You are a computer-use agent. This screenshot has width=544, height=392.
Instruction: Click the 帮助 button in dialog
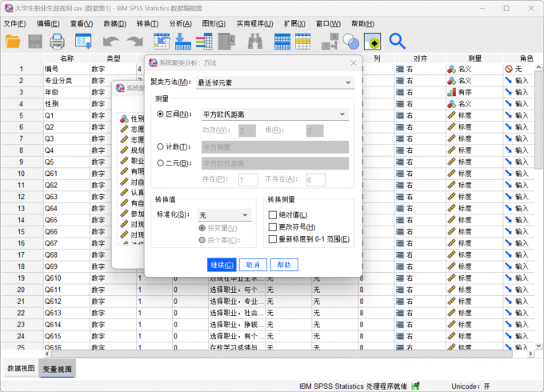[284, 265]
